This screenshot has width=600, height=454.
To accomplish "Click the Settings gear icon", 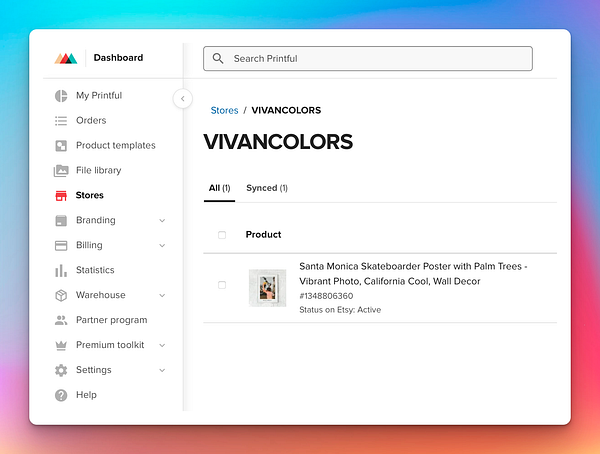I will tap(61, 370).
